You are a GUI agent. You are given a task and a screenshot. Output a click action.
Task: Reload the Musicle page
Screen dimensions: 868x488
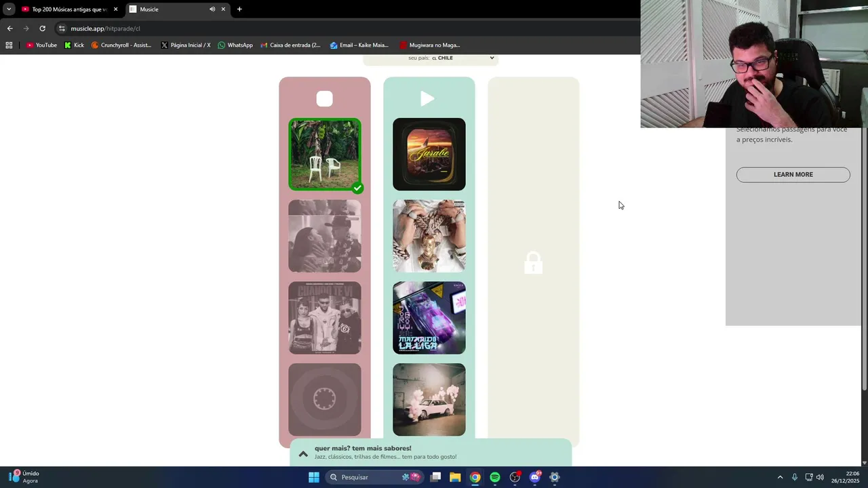[42, 28]
